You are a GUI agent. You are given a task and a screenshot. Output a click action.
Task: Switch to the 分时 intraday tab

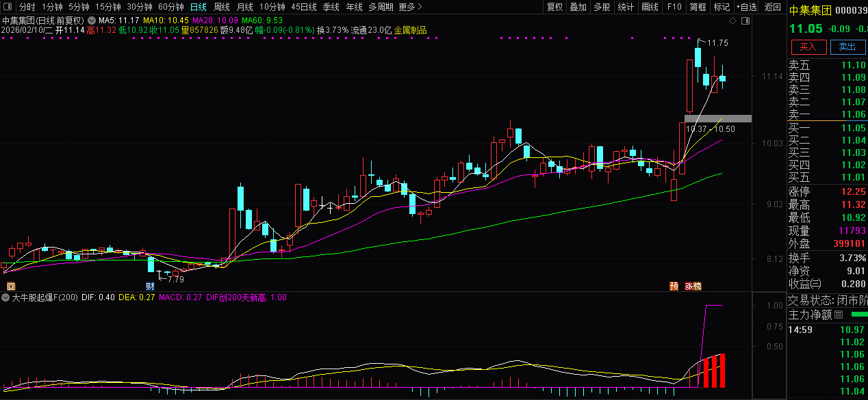tap(27, 7)
